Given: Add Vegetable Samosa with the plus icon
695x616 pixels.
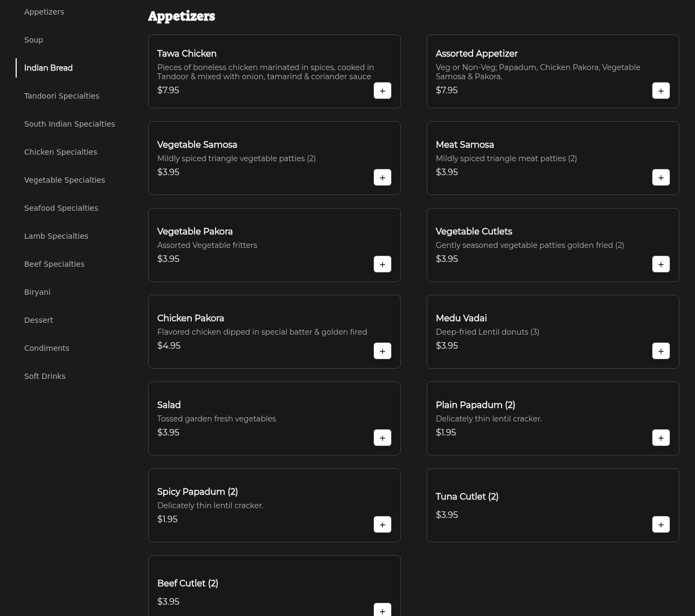Looking at the screenshot, I should [383, 177].
